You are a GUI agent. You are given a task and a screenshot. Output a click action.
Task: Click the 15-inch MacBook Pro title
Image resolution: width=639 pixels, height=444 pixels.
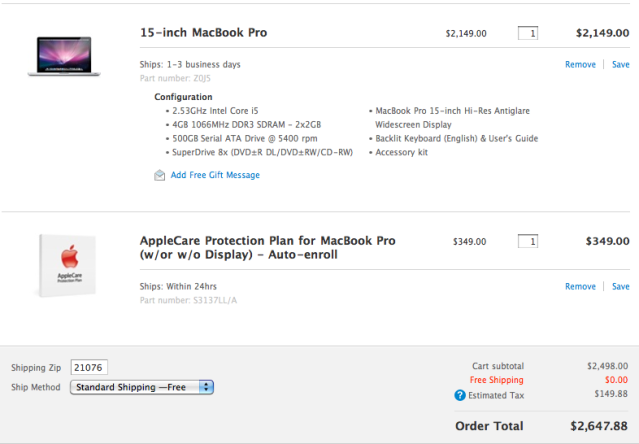pyautogui.click(x=203, y=33)
